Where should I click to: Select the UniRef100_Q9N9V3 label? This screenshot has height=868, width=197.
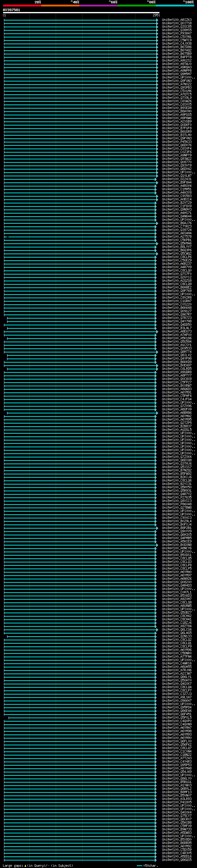(x=177, y=210)
